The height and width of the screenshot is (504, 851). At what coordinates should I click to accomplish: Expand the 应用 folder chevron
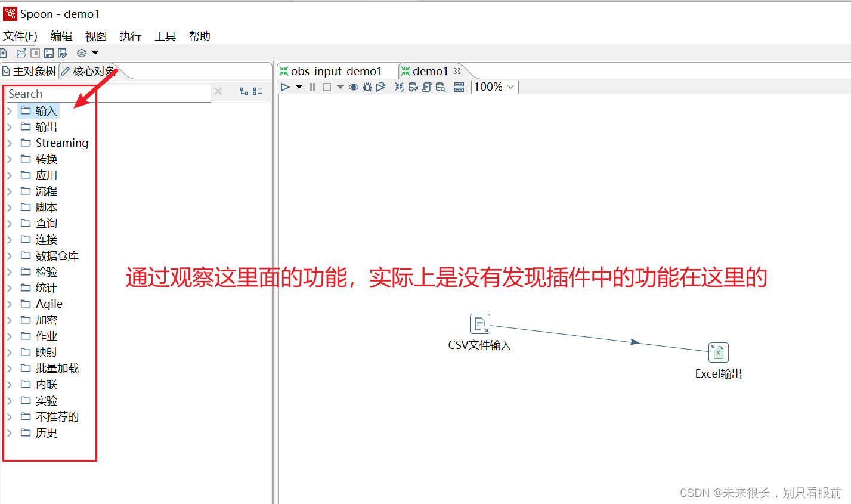click(10, 175)
